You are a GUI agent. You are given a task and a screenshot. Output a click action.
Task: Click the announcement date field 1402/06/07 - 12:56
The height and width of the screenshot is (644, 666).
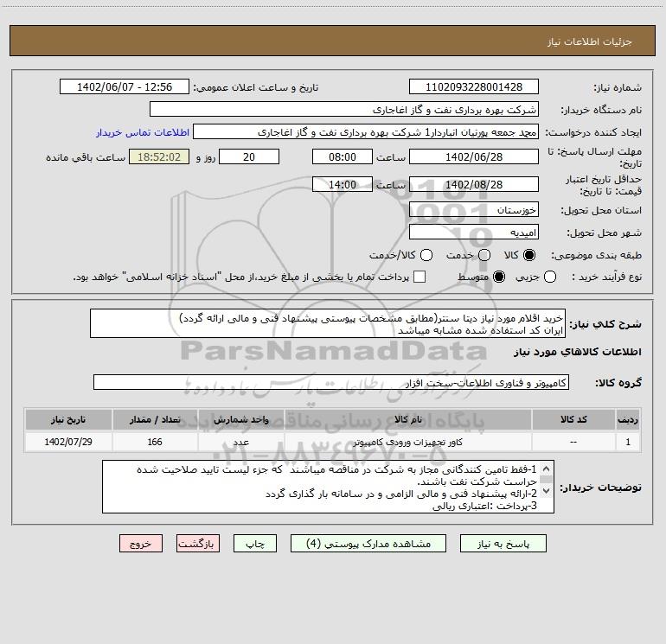click(x=125, y=86)
